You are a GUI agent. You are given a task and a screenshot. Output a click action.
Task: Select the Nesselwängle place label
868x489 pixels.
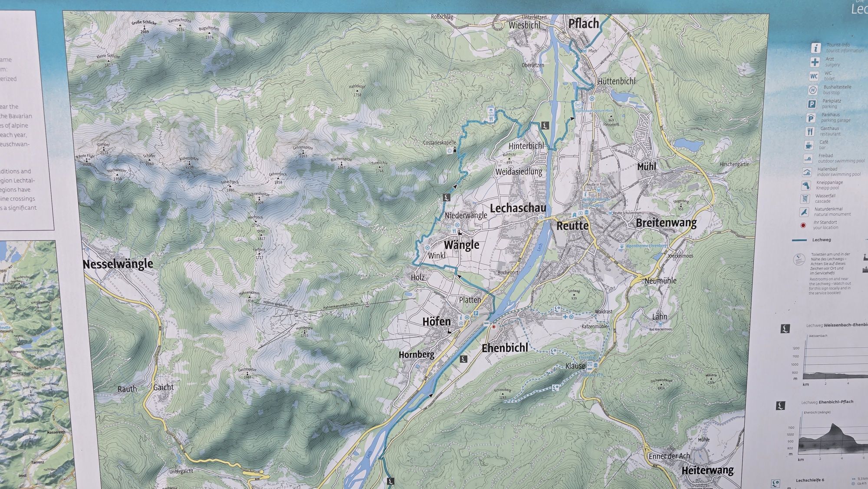coord(118,264)
